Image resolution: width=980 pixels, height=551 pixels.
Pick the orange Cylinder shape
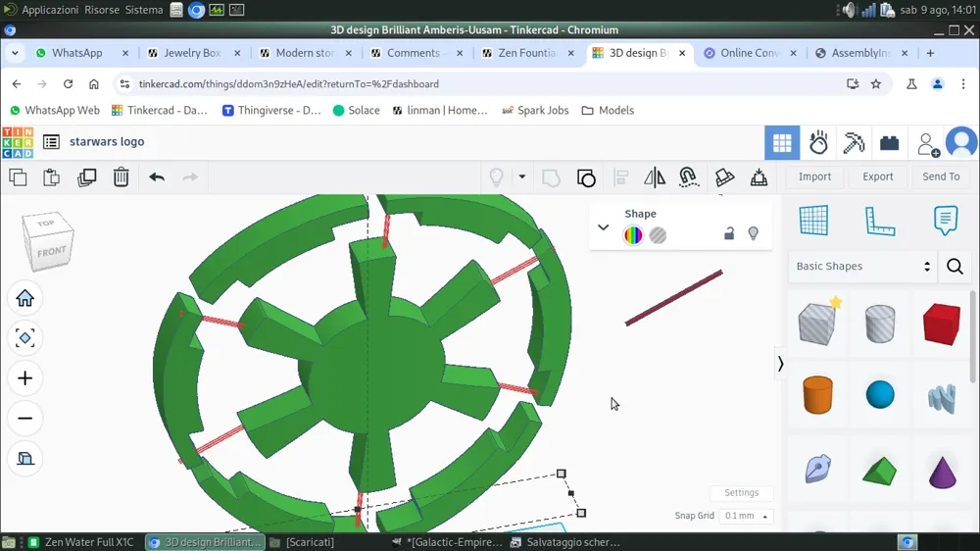[817, 395]
